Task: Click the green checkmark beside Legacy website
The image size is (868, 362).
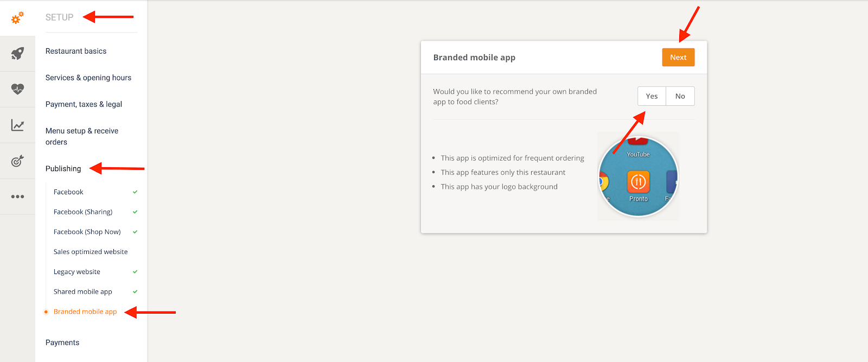Action: [135, 272]
